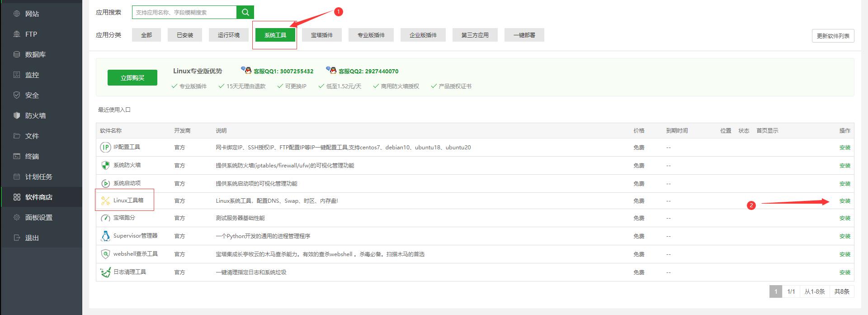Install 系统启动项 via 安装 link
This screenshot has height=315, width=868.
tap(845, 184)
